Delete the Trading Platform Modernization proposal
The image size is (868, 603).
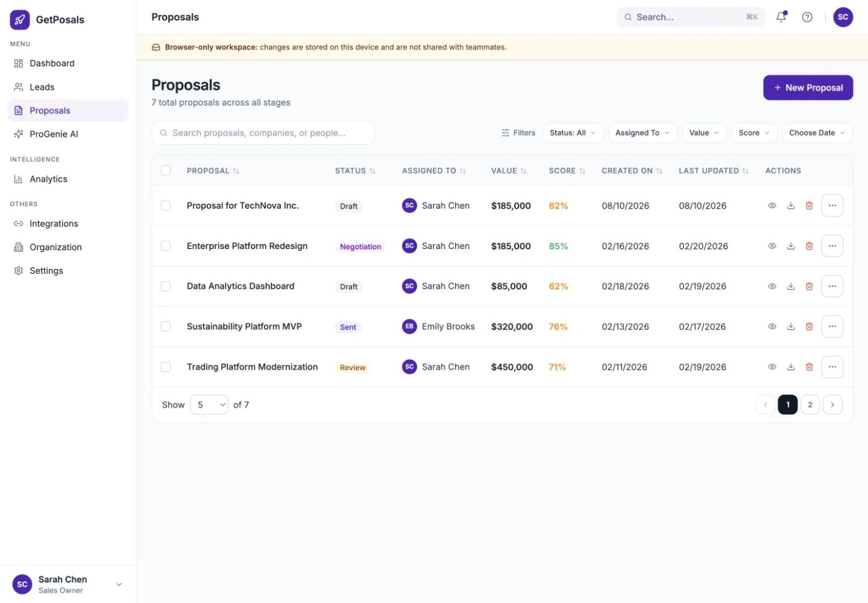tap(809, 367)
